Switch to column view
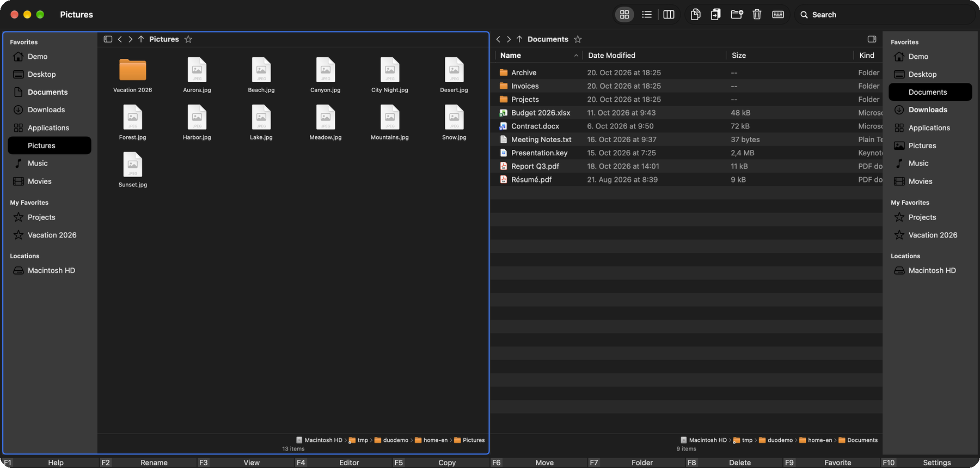Viewport: 980px width, 468px height. pos(669,15)
